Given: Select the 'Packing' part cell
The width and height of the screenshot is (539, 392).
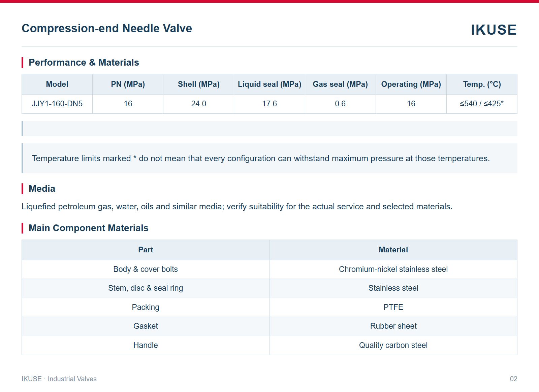Looking at the screenshot, I should point(146,307).
